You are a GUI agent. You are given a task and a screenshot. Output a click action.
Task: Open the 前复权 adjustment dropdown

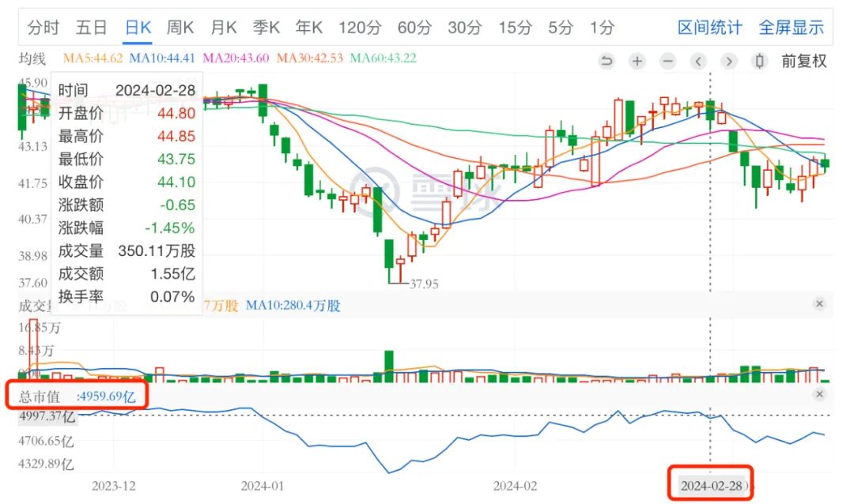[x=804, y=61]
